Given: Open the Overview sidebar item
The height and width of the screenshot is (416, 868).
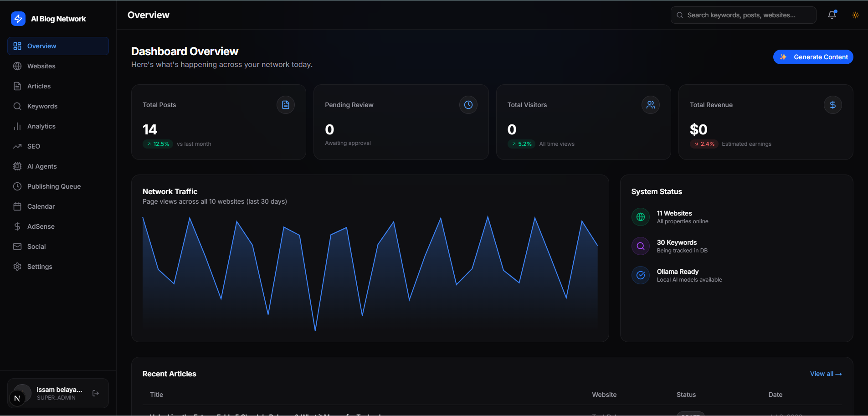Looking at the screenshot, I should click(x=58, y=46).
